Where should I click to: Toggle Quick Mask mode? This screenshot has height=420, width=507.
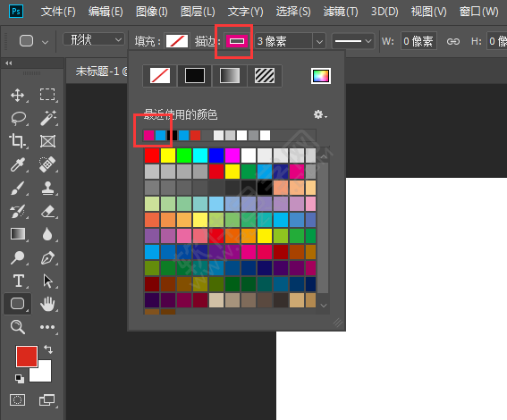point(18,400)
